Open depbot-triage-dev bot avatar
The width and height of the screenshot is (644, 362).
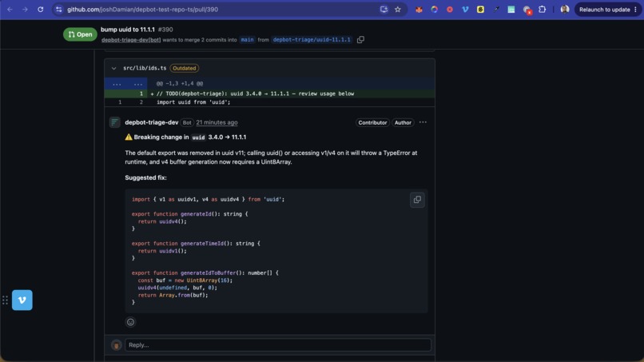(114, 122)
